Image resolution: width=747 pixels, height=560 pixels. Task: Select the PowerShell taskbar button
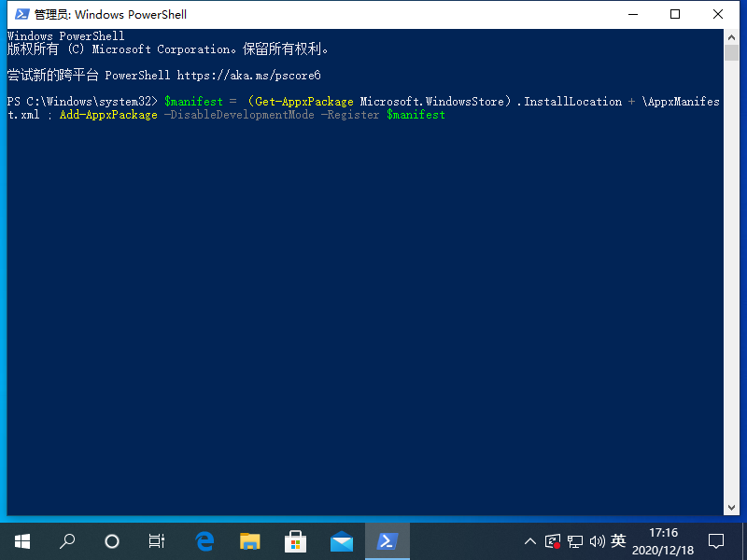[387, 540]
